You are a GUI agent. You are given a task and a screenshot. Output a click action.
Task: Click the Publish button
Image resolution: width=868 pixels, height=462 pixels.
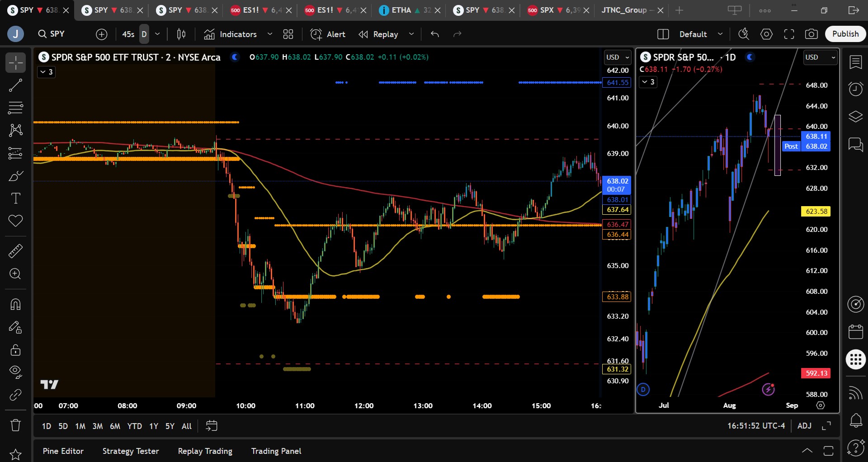[845, 34]
